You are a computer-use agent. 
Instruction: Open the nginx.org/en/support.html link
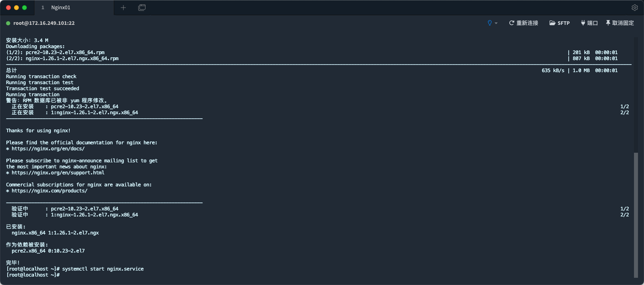coord(58,173)
